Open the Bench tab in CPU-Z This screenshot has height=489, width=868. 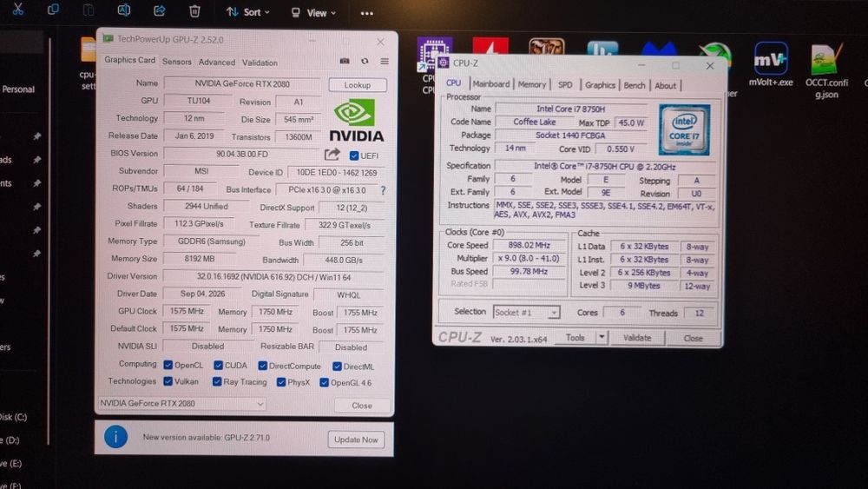[634, 85]
